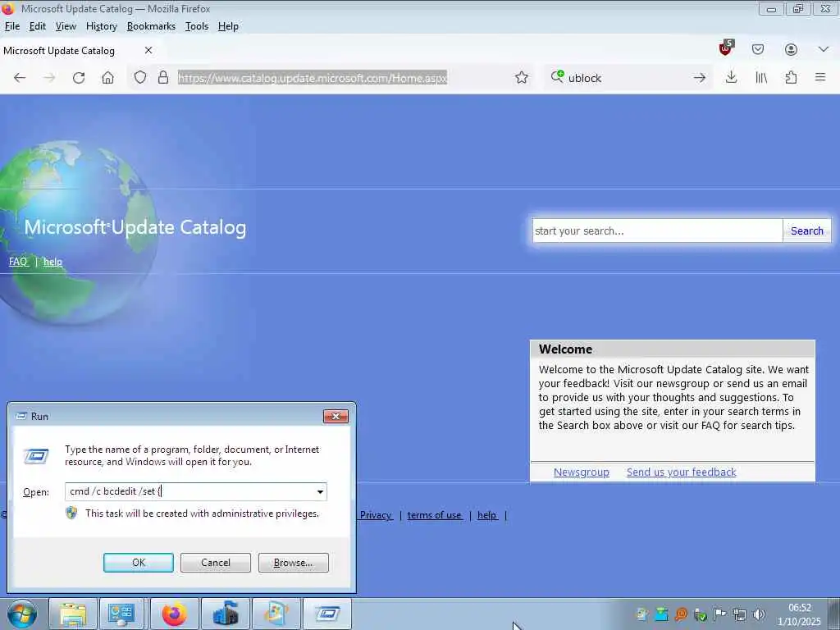
Task: Open the tracking protection shield icon
Action: click(x=139, y=78)
